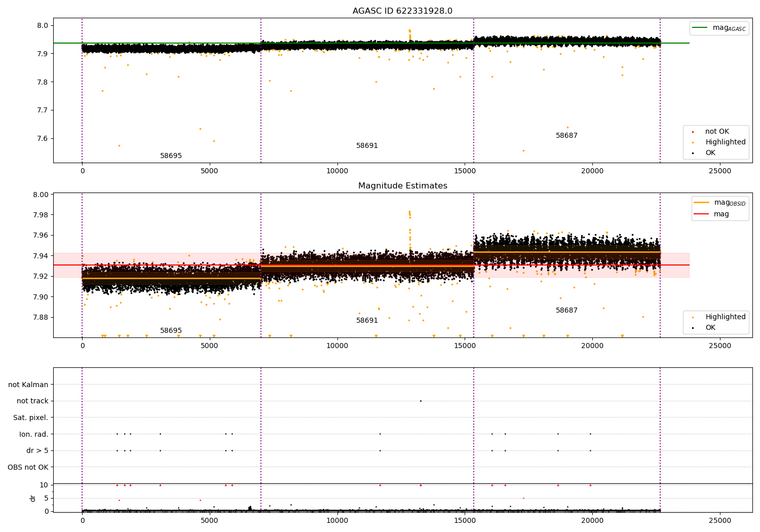
Task: Click the rotated "dr" y-axis label
Action: (33, 498)
